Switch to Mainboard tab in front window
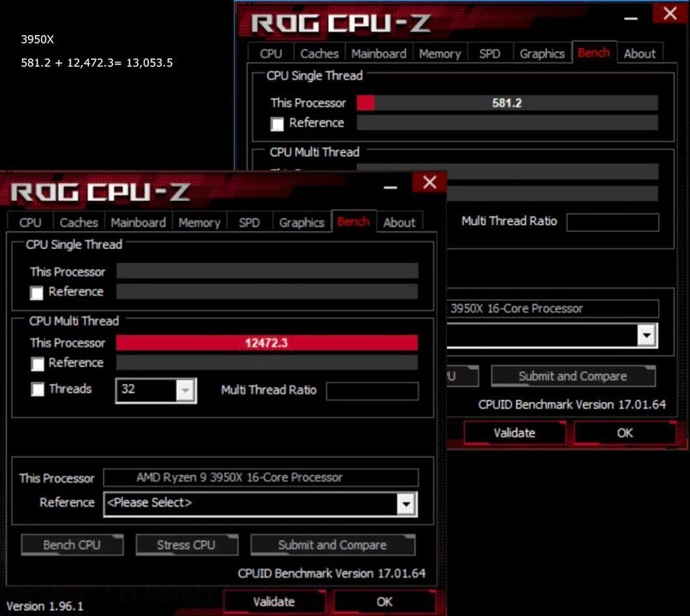The image size is (690, 616). pyautogui.click(x=138, y=222)
